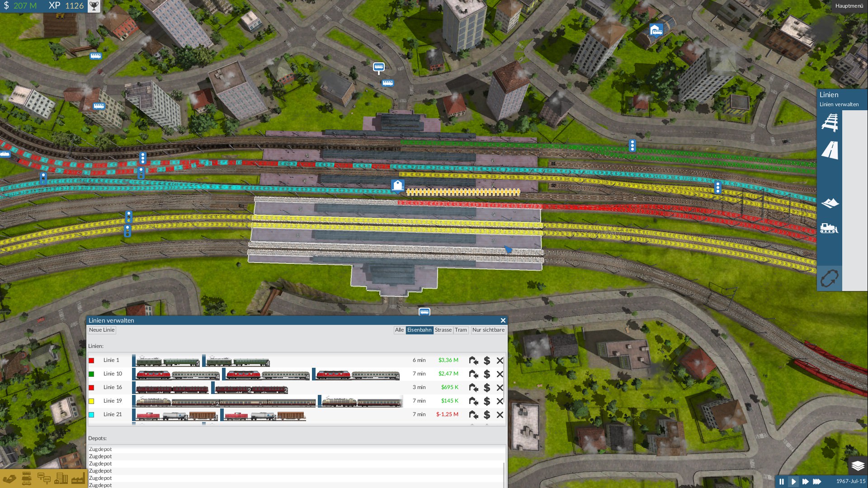The width and height of the screenshot is (868, 488).
Task: Select the bulldozer demolish tool
Action: [830, 228]
